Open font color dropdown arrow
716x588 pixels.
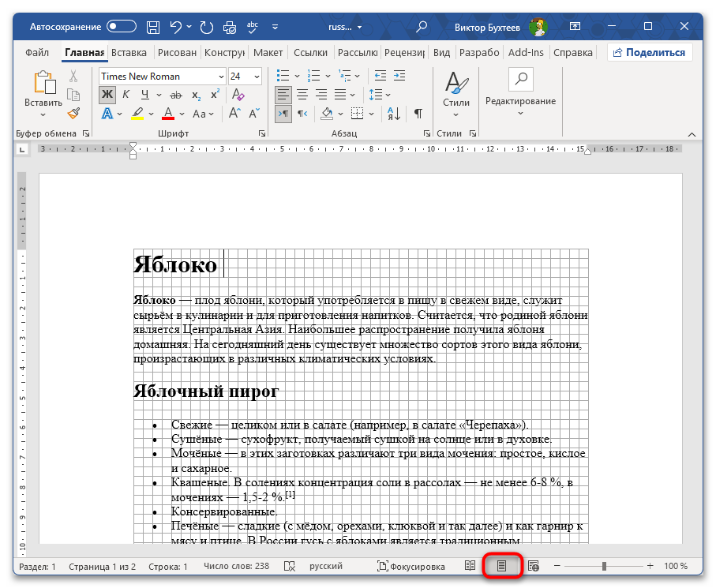pyautogui.click(x=182, y=114)
